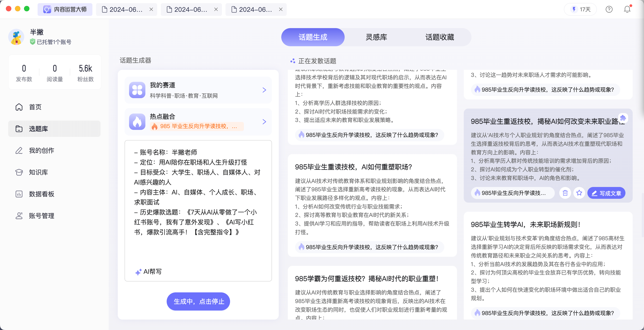Click the help question mark icon

click(x=609, y=10)
